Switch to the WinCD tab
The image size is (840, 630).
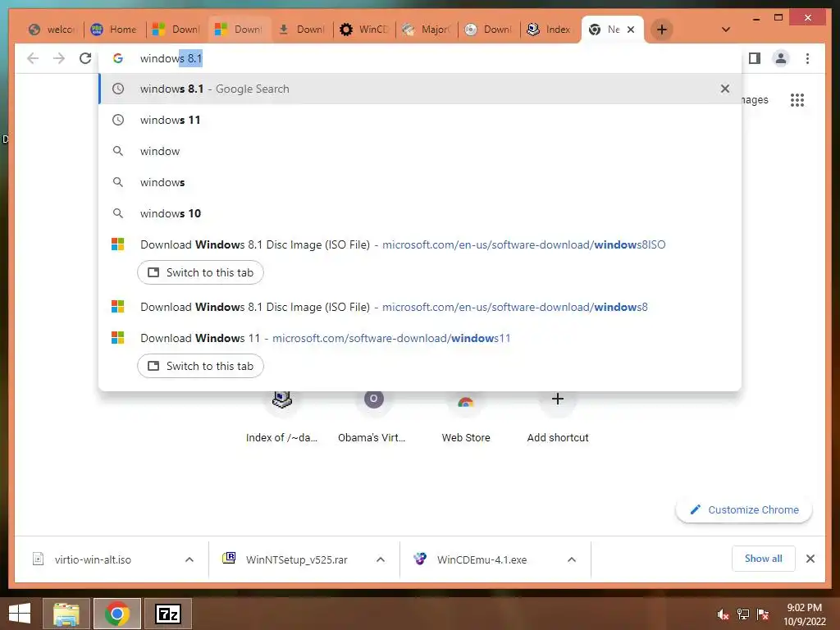(x=364, y=30)
